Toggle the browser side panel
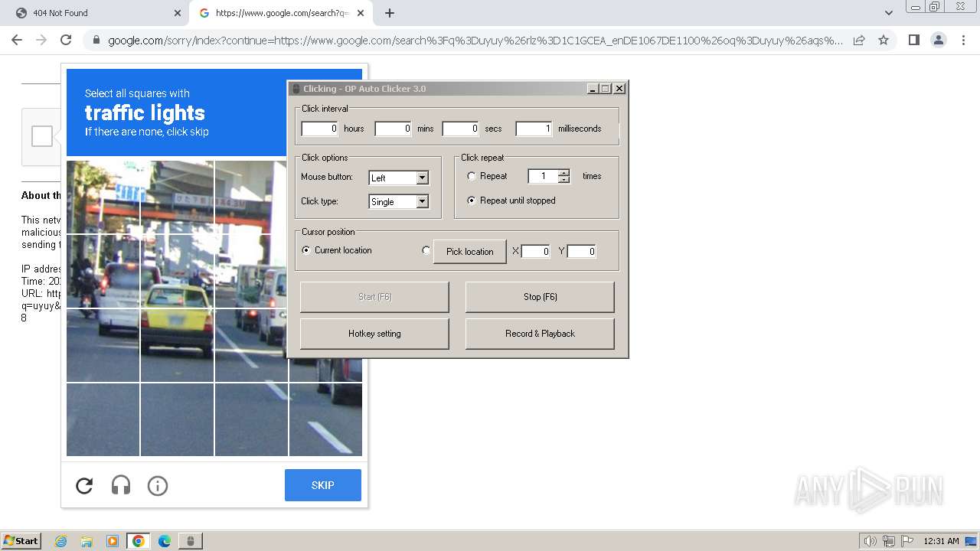Screen dimensions: 980x551 (913, 40)
